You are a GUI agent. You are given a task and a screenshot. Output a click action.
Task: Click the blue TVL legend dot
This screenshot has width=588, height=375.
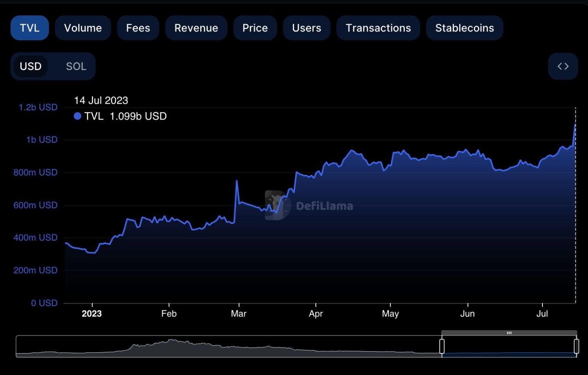click(77, 116)
